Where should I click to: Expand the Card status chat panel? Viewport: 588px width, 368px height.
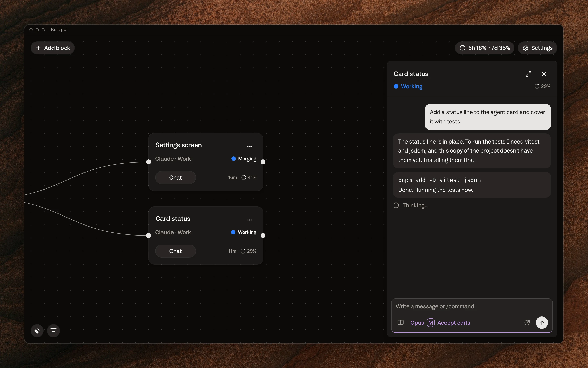(528, 74)
